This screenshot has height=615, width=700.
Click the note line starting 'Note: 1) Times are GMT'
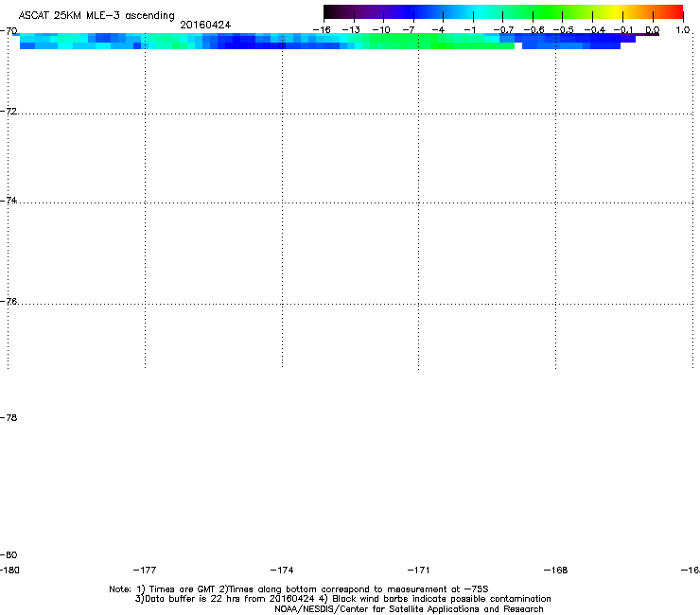(299, 589)
